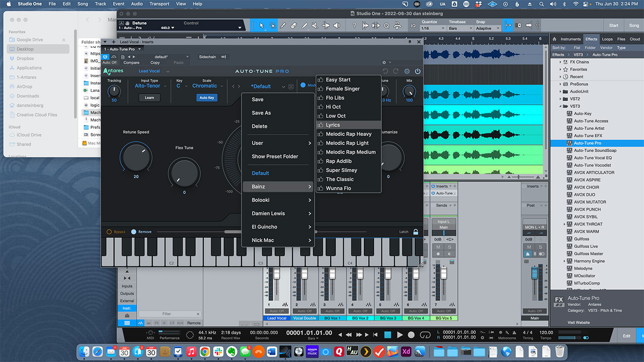Click the Stop button in transport

coord(388,335)
